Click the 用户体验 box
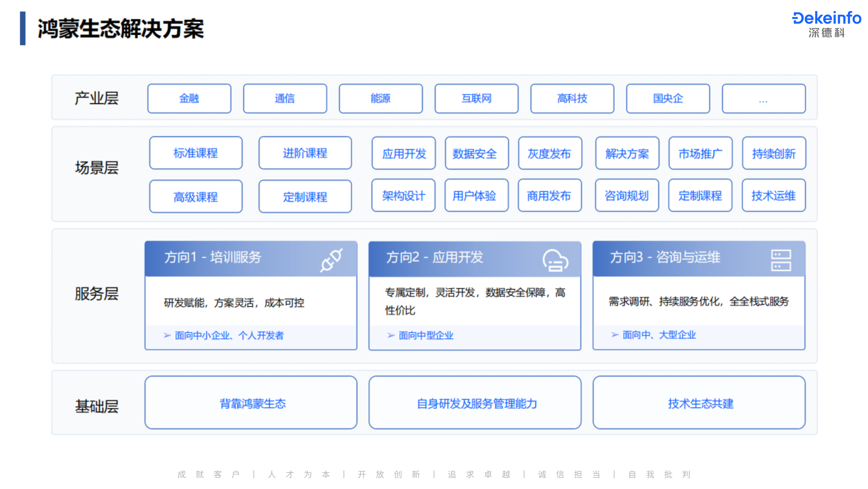This screenshot has width=868, height=489. [476, 195]
